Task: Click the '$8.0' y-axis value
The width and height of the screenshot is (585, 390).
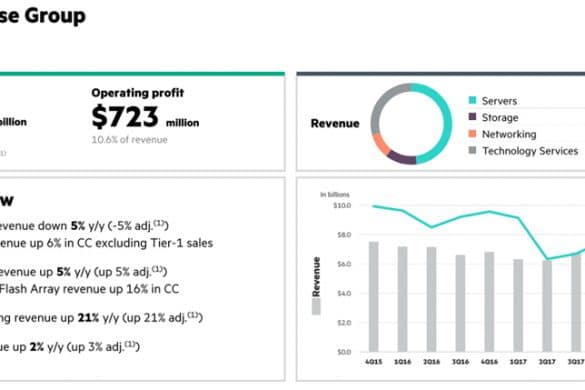Action: pos(344,235)
